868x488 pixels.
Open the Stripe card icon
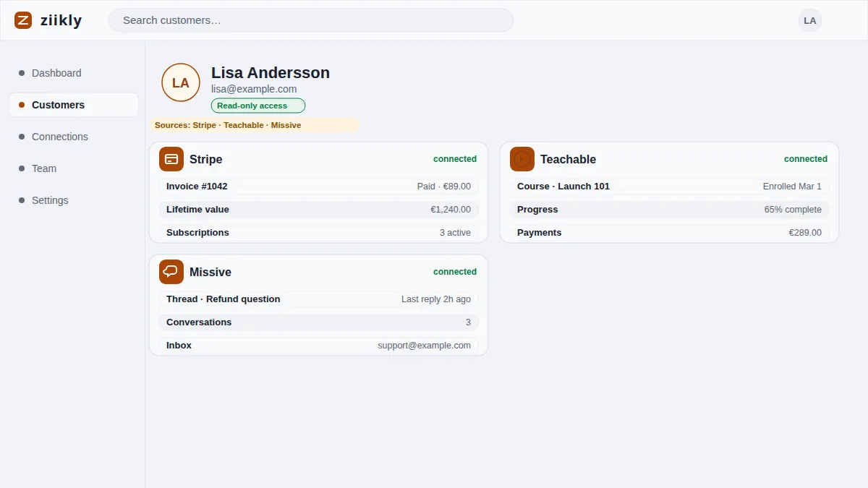coord(171,159)
